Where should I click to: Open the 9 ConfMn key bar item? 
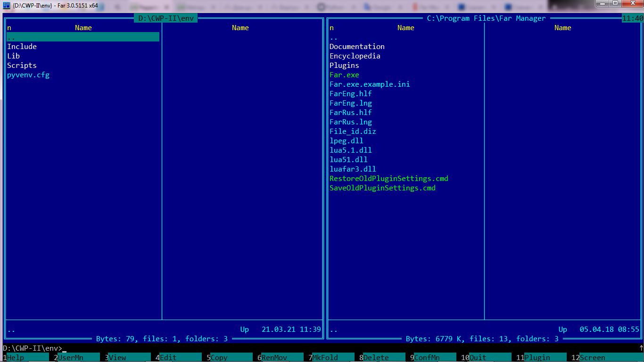coord(433,357)
